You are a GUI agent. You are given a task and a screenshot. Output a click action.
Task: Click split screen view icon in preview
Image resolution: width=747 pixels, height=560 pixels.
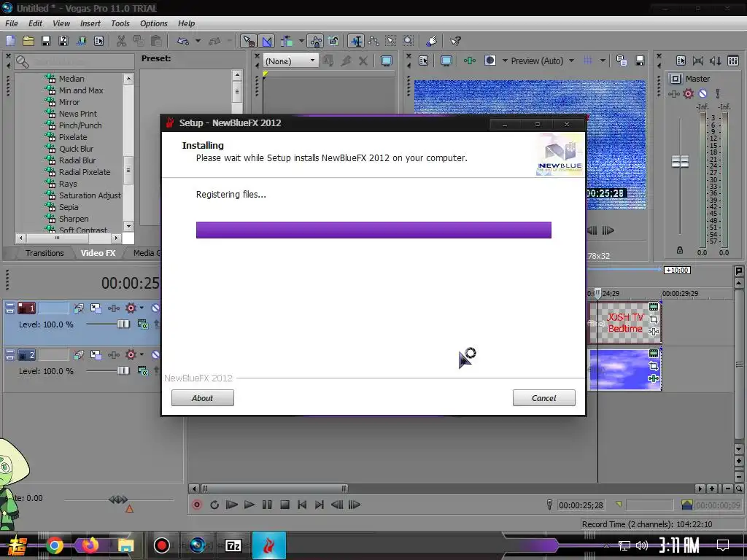pos(490,61)
